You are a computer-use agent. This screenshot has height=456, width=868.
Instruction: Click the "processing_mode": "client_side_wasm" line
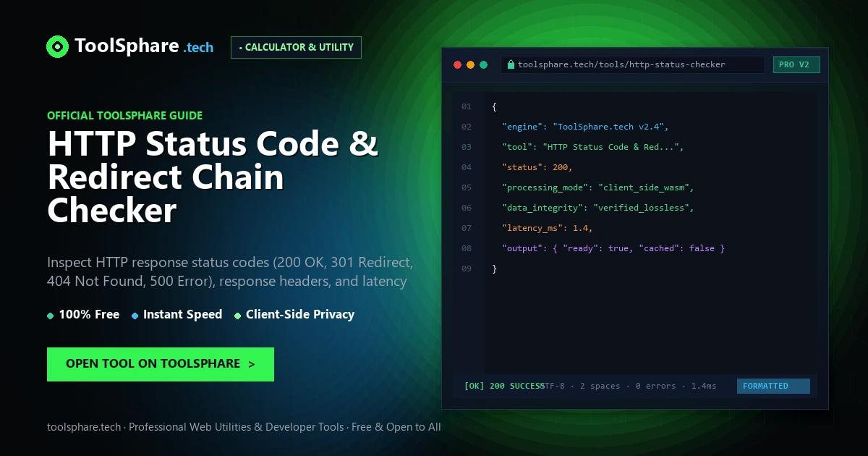[x=598, y=187]
